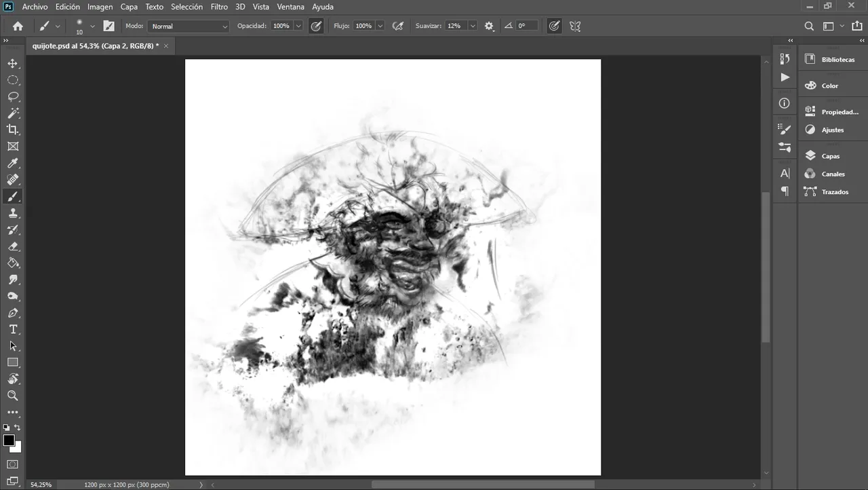Open the Bibliotecas panel

(x=831, y=59)
